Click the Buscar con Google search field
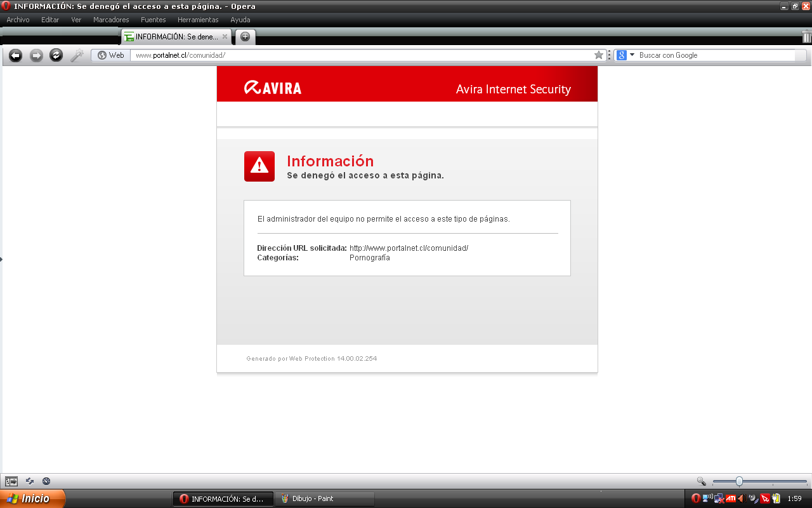 point(717,55)
